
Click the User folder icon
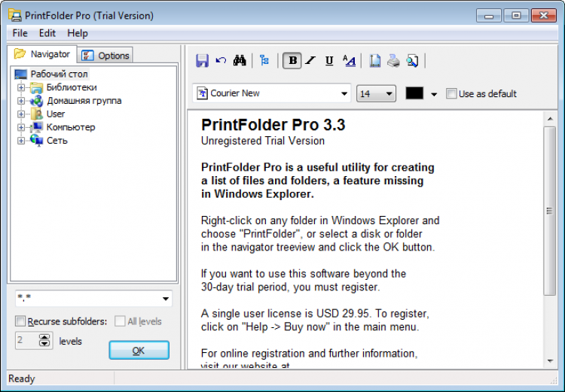pyautogui.click(x=36, y=114)
